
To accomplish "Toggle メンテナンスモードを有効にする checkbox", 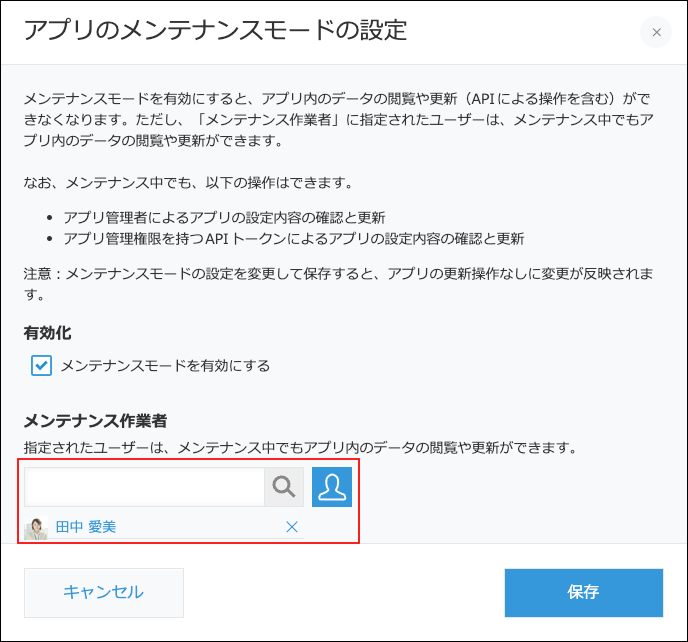I will click(x=41, y=366).
